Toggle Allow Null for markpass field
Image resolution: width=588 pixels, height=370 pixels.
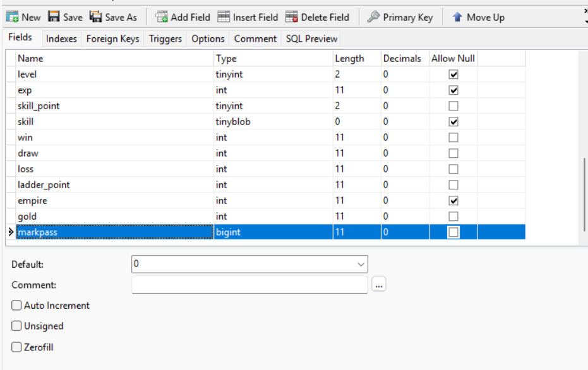(453, 232)
